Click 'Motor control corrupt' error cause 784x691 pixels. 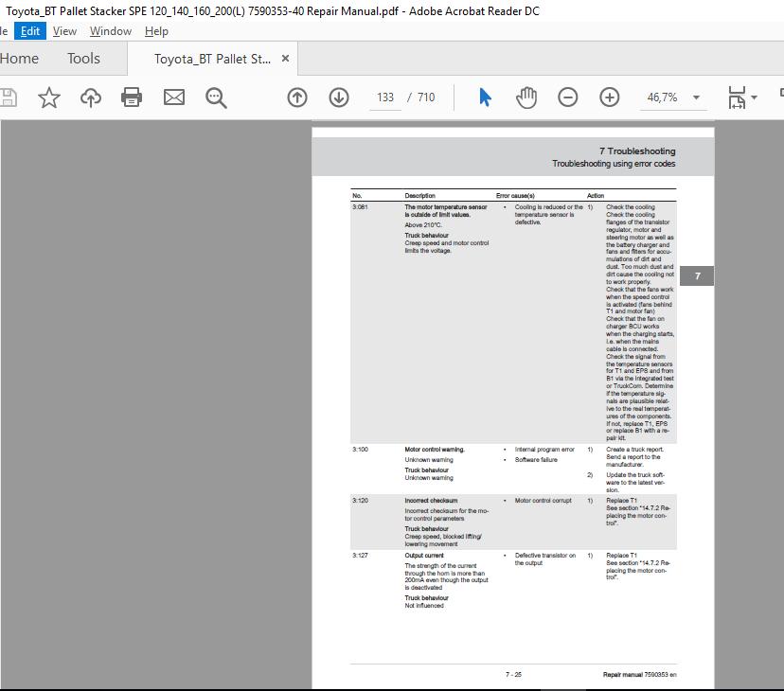point(543,501)
